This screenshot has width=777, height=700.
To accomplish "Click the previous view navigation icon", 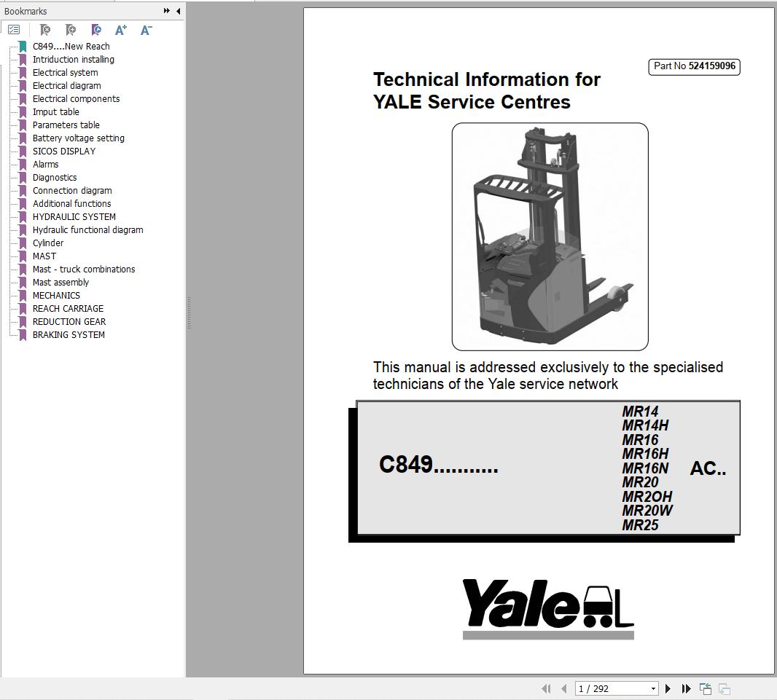I will click(x=706, y=688).
